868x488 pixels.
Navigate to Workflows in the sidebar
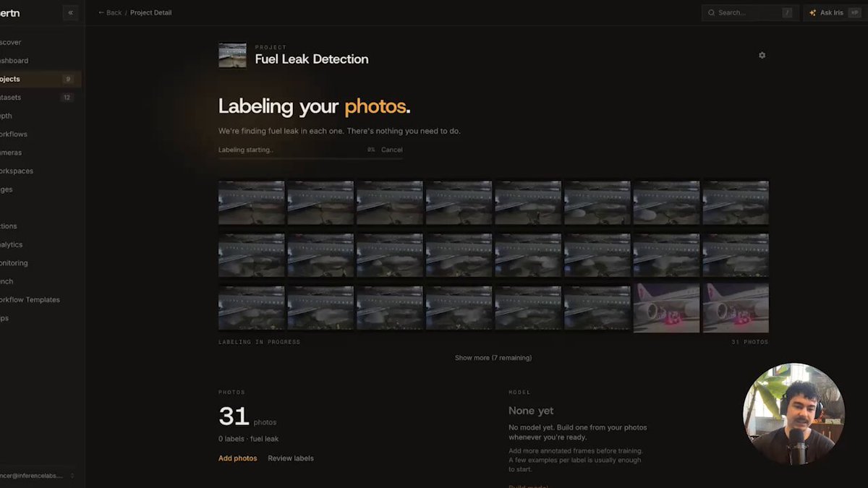point(14,134)
